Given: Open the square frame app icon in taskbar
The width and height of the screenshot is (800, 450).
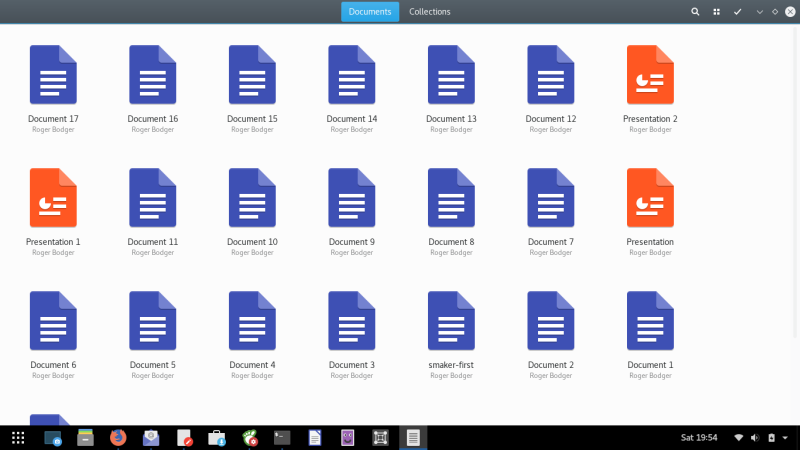Looking at the screenshot, I should (x=380, y=438).
